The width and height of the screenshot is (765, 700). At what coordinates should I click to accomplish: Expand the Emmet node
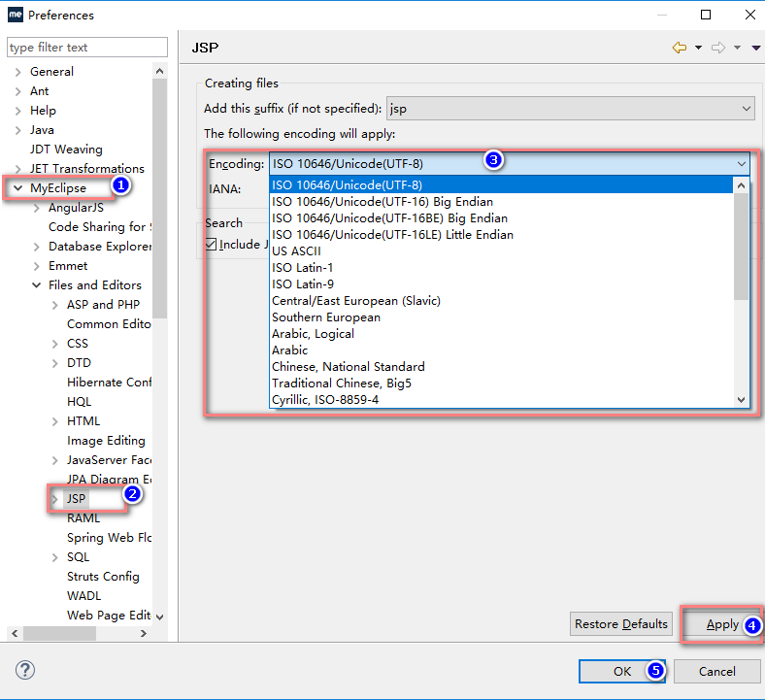click(x=37, y=266)
